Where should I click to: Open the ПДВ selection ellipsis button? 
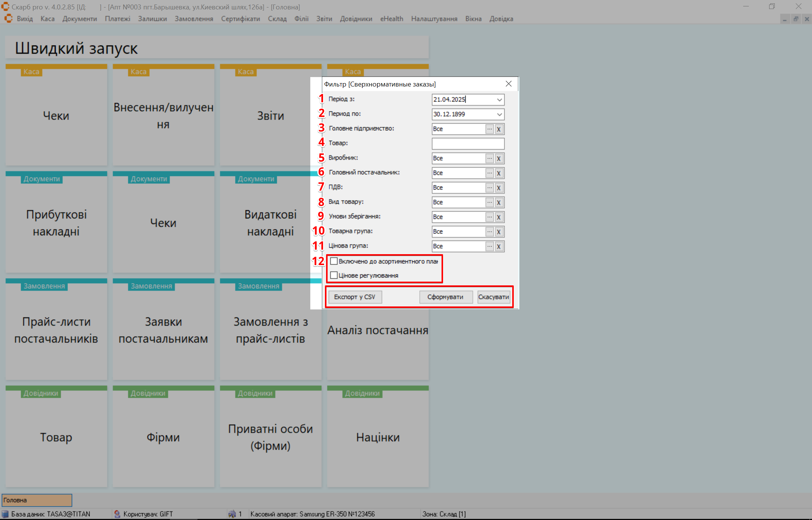(x=489, y=188)
